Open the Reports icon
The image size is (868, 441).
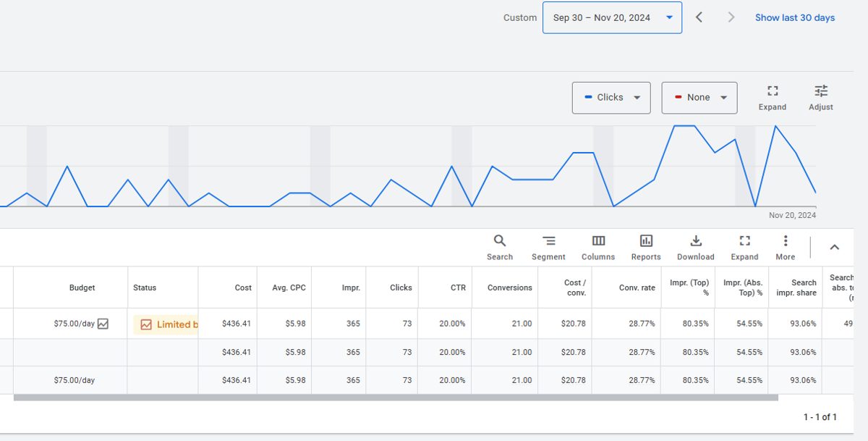(x=646, y=248)
